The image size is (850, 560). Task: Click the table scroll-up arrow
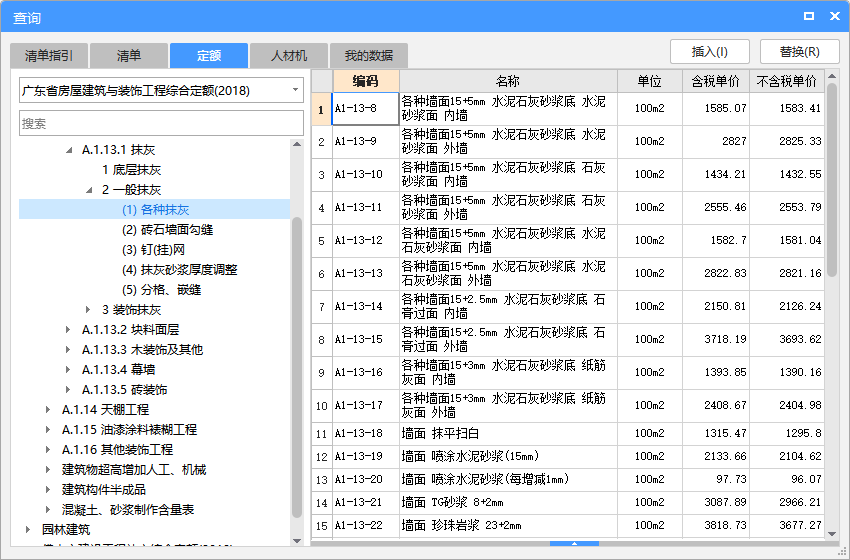(832, 76)
